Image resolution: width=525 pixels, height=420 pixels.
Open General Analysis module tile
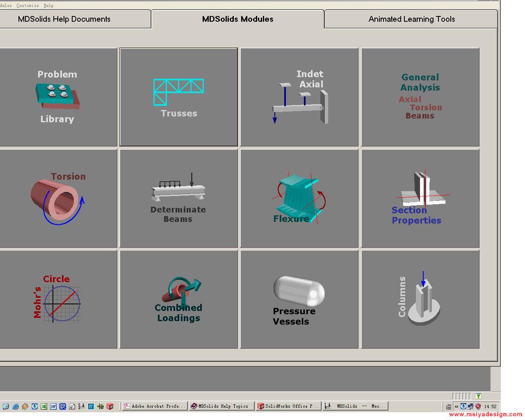pos(420,97)
